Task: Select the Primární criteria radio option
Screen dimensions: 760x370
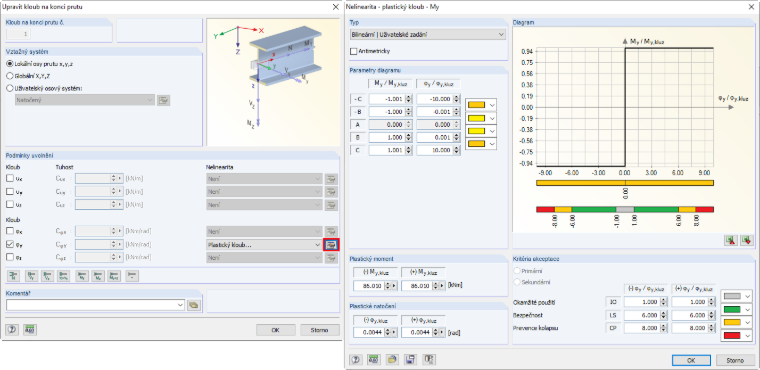Action: point(517,271)
